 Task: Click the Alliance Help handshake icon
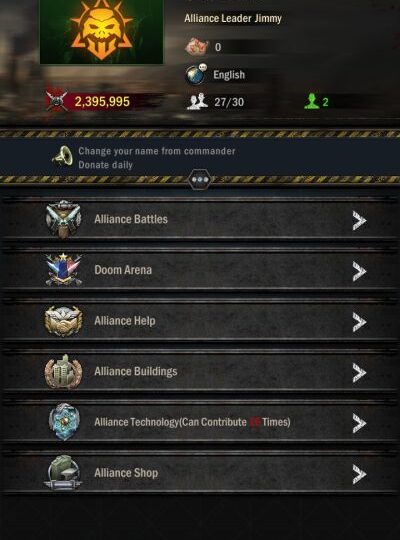click(63, 321)
